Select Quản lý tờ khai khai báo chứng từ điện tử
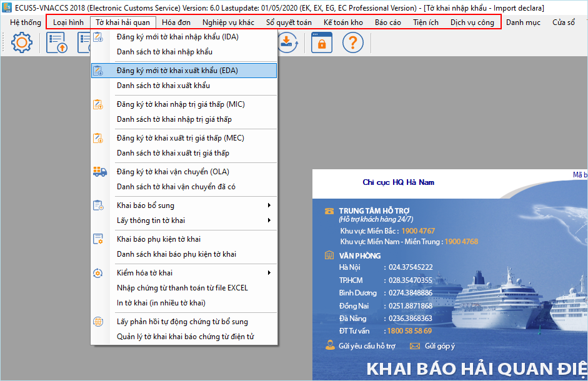588x381 pixels. 184,337
